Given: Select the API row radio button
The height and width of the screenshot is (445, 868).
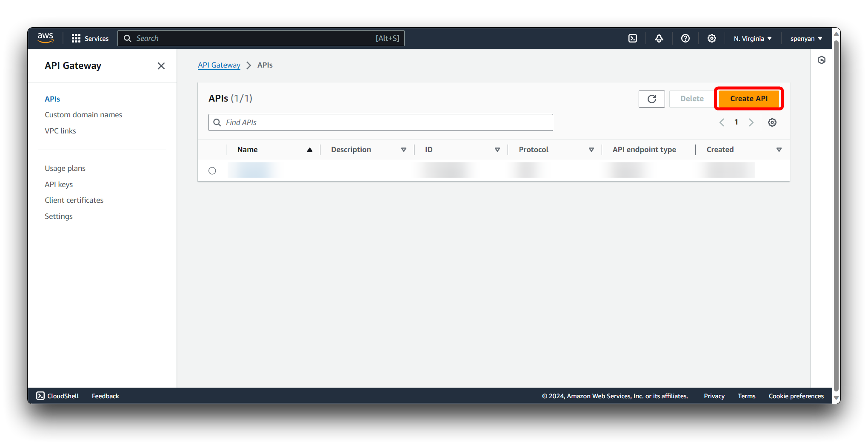Looking at the screenshot, I should point(212,171).
